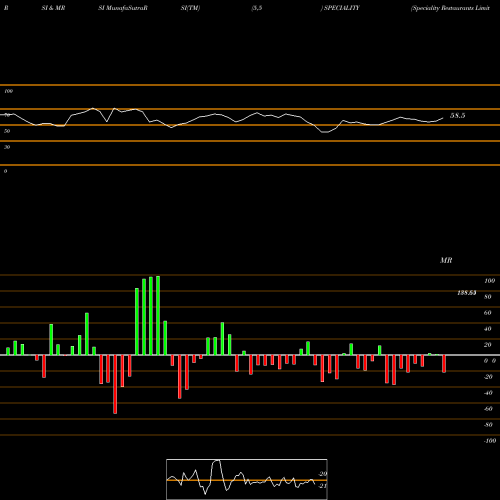The image size is (500, 500).
Task: Click the tallest green MR histogram bar
Action: click(158, 315)
